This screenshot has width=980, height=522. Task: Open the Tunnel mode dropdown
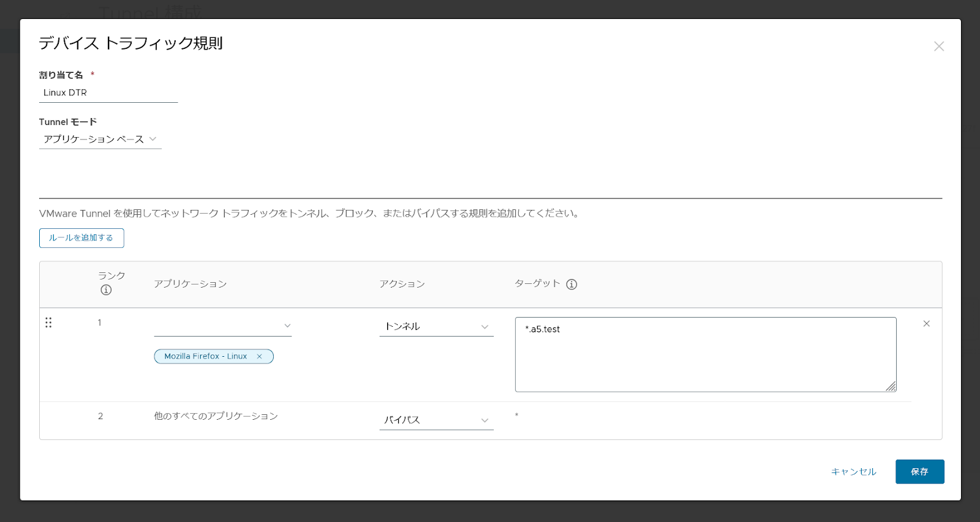coord(100,140)
